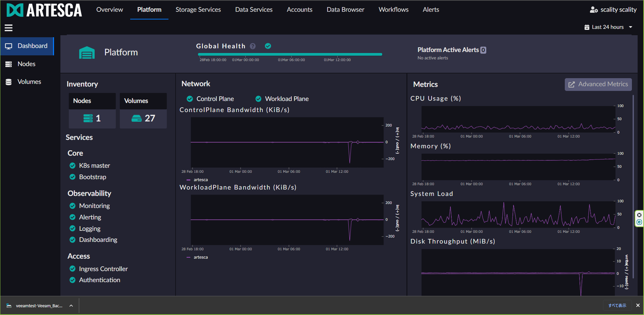Screen dimensions: 644x315
Task: Open the Data Services tab
Action: (254, 10)
